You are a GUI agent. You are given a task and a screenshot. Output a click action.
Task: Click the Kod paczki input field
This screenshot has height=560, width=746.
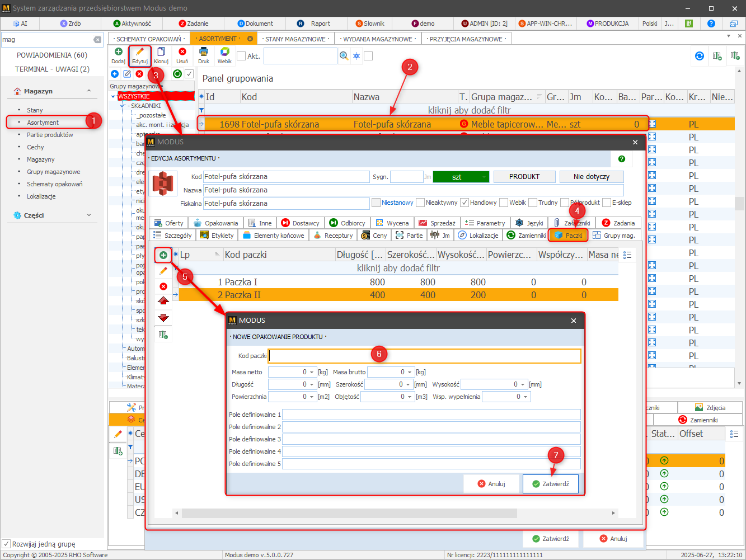click(424, 356)
